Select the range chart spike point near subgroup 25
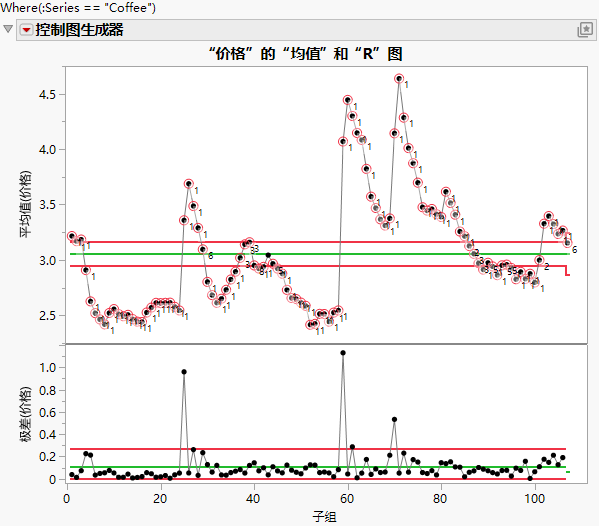Viewport: 599px width, 526px height. 184,372
